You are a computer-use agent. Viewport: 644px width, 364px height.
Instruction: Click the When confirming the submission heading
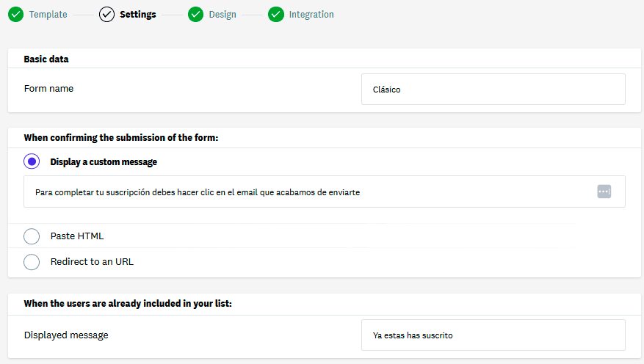click(121, 138)
